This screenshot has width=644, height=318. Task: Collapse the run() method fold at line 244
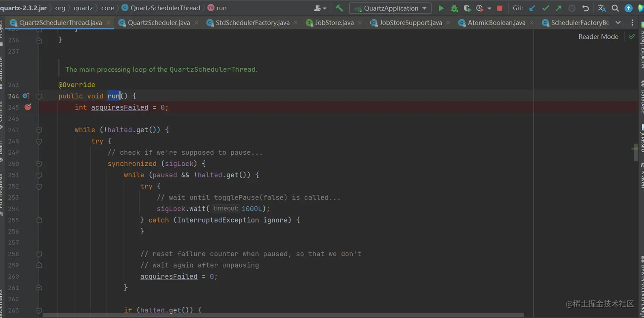tap(39, 96)
